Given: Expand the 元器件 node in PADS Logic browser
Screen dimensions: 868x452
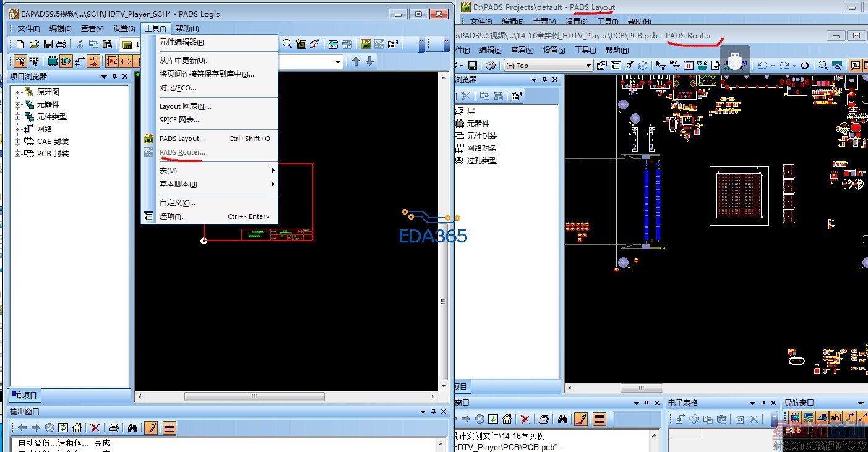Looking at the screenshot, I should (18, 104).
